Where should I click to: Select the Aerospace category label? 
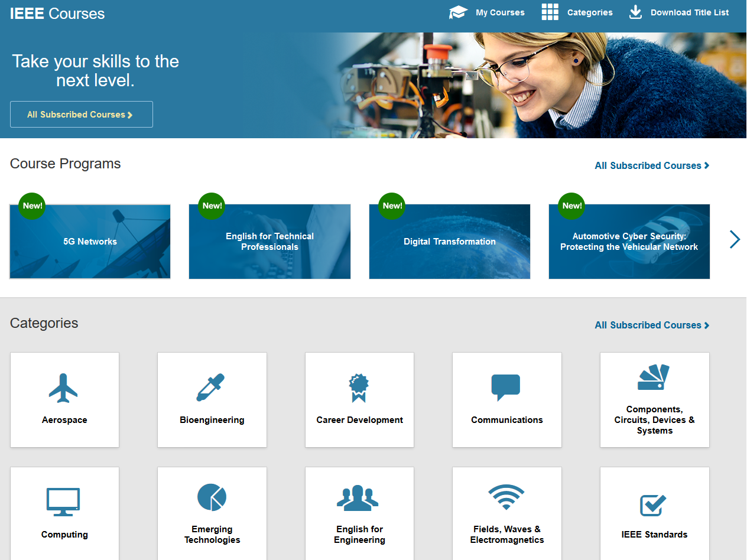pyautogui.click(x=64, y=420)
